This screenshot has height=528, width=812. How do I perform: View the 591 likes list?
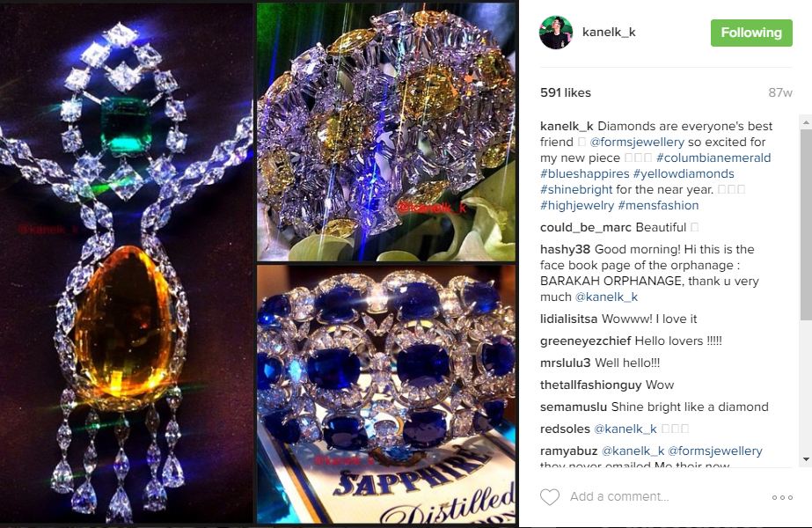tap(566, 92)
